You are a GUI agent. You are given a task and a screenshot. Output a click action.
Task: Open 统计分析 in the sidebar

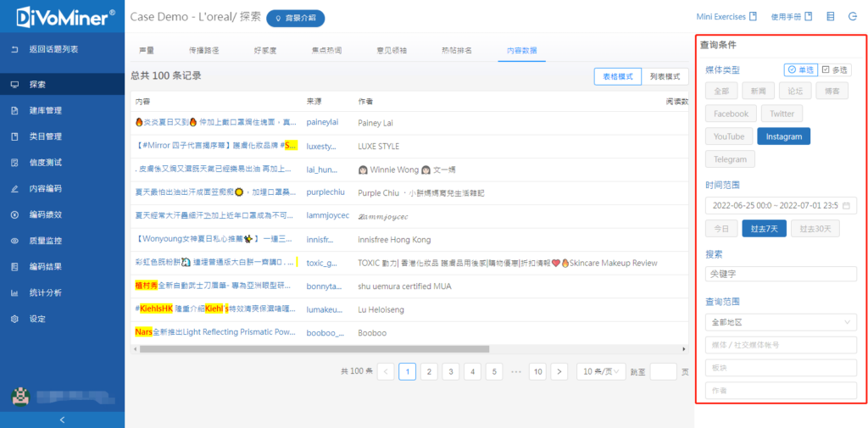tap(46, 293)
